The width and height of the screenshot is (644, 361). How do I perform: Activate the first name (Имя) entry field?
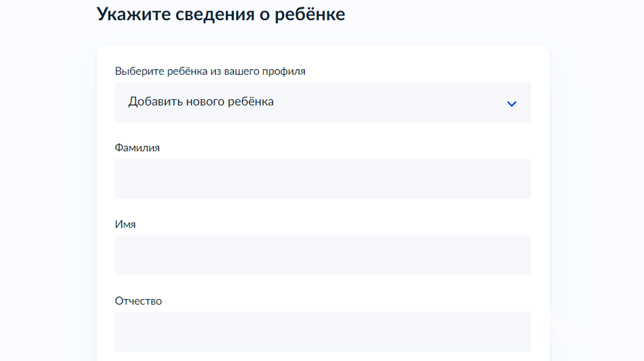tap(323, 255)
